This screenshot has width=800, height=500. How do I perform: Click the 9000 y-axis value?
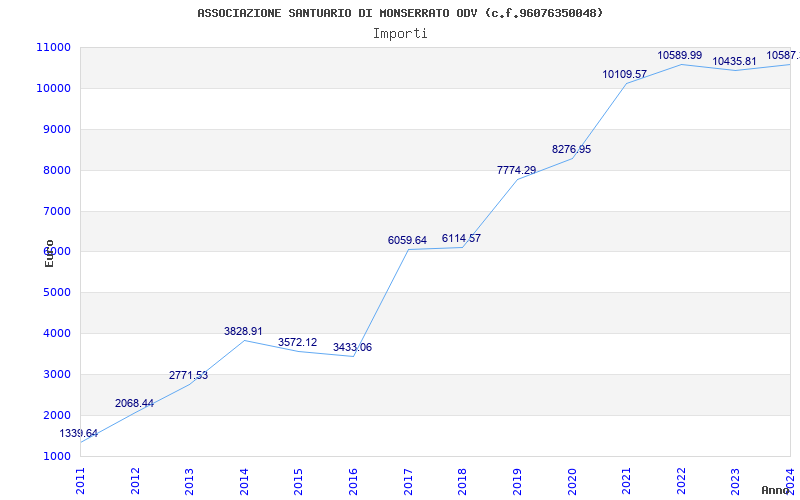(x=57, y=129)
